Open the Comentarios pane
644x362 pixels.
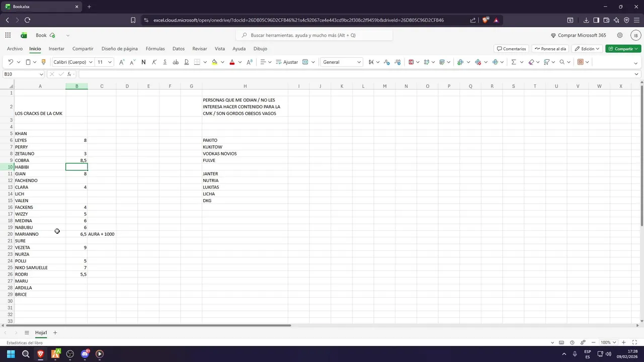tap(511, 49)
